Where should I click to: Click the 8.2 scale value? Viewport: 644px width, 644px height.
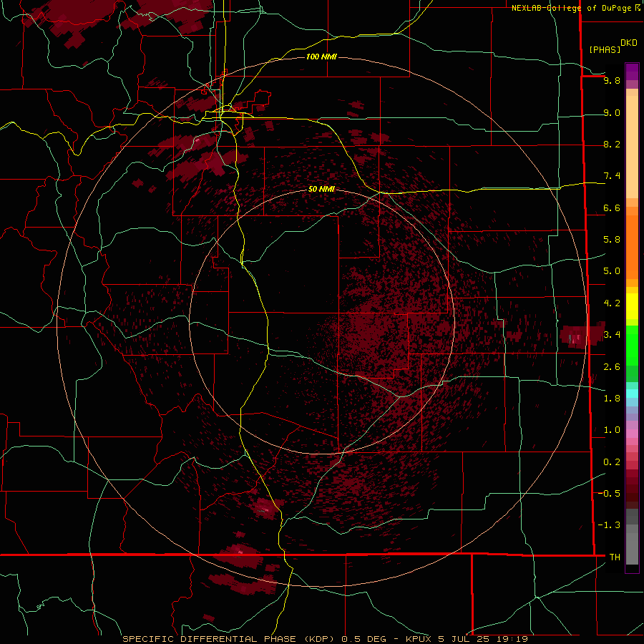(612, 144)
